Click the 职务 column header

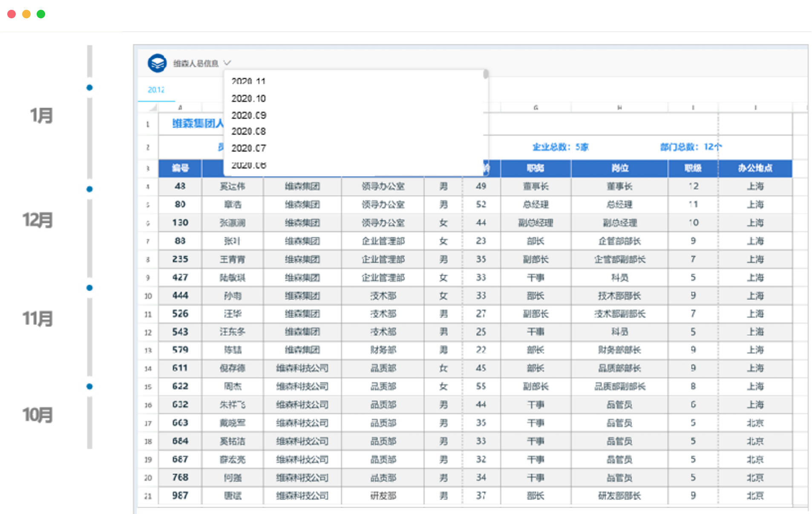(x=535, y=168)
